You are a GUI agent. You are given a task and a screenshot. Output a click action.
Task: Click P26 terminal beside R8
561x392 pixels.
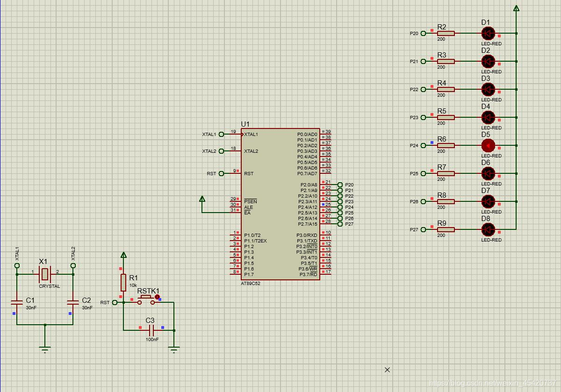point(423,201)
